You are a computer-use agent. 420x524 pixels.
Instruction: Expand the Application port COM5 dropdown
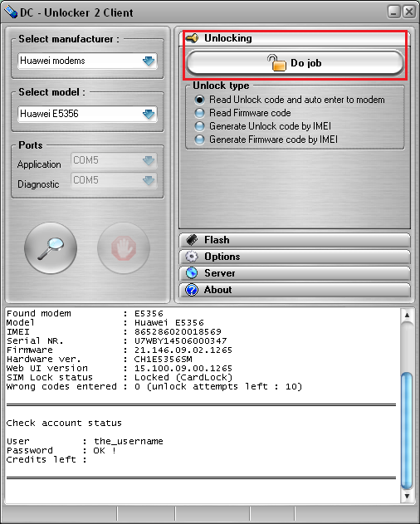click(x=114, y=160)
